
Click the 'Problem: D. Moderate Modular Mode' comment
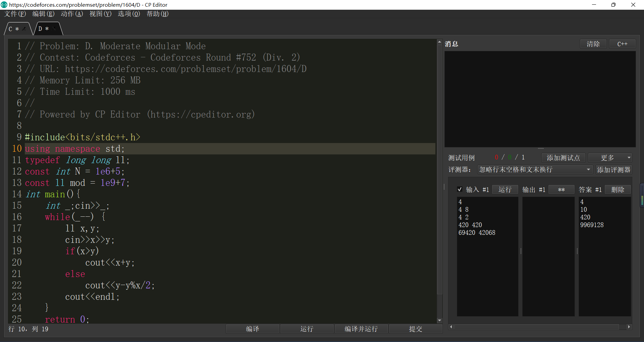[x=115, y=46]
